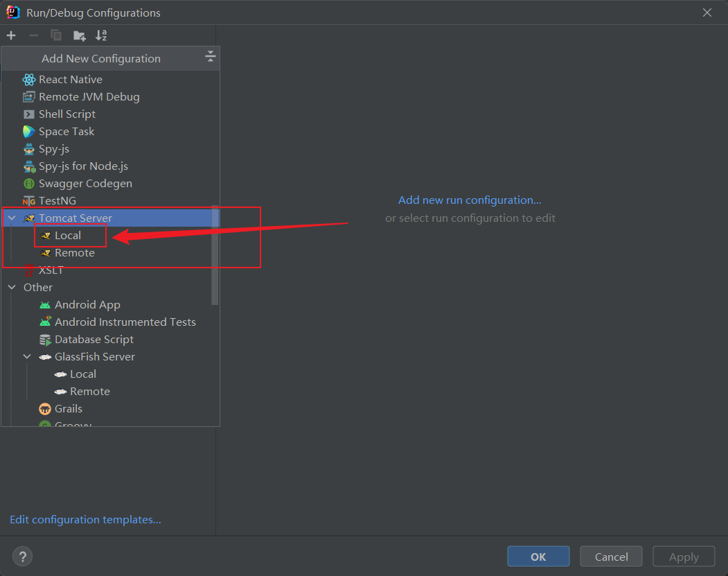Viewport: 728px width, 576px height.
Task: Click the configuration list vertical scrollbar
Action: 215,255
